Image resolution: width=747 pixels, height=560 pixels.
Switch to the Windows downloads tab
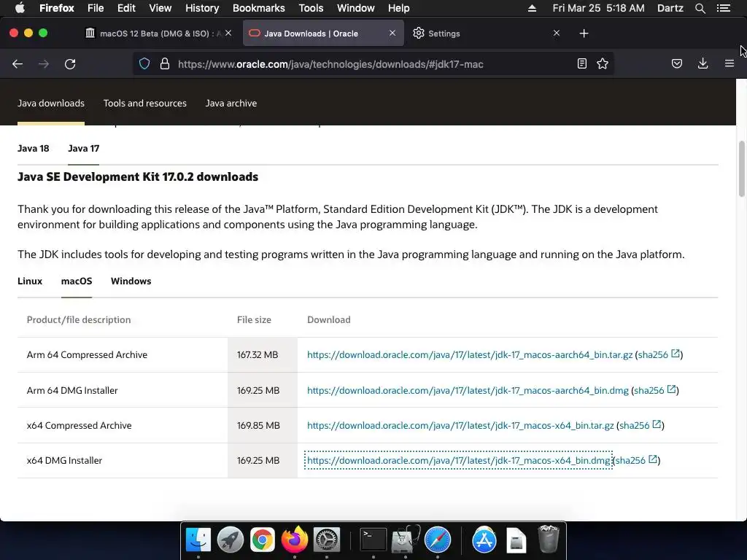[131, 281]
